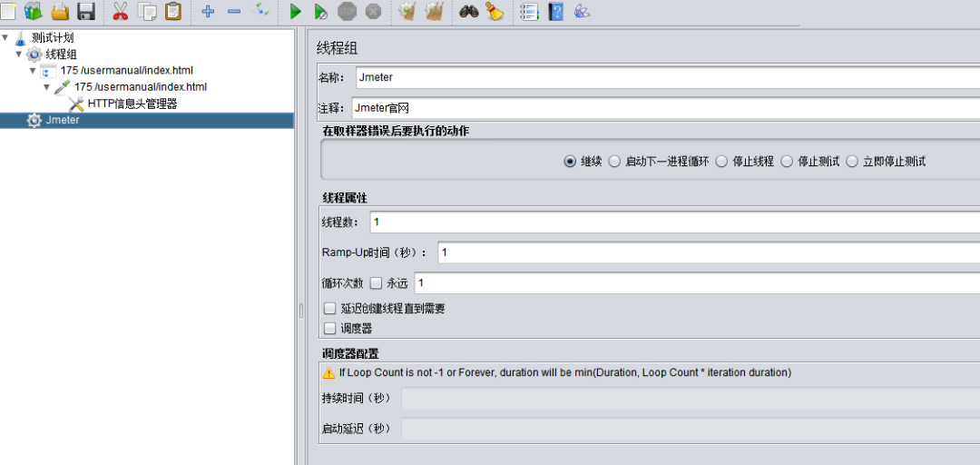This screenshot has width=980, height=465.
Task: Clear all results with double broom icon
Action: click(434, 11)
